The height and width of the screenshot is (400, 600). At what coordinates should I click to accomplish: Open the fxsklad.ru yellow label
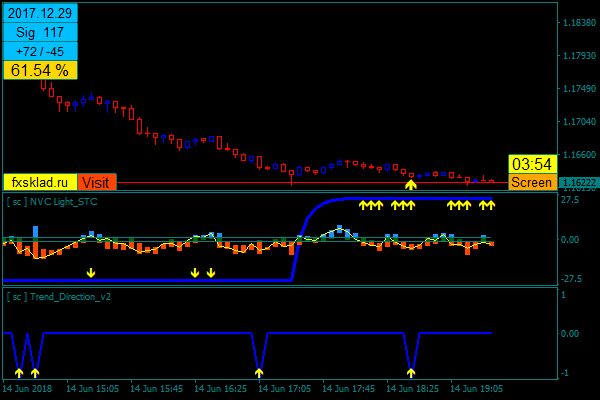pos(40,183)
